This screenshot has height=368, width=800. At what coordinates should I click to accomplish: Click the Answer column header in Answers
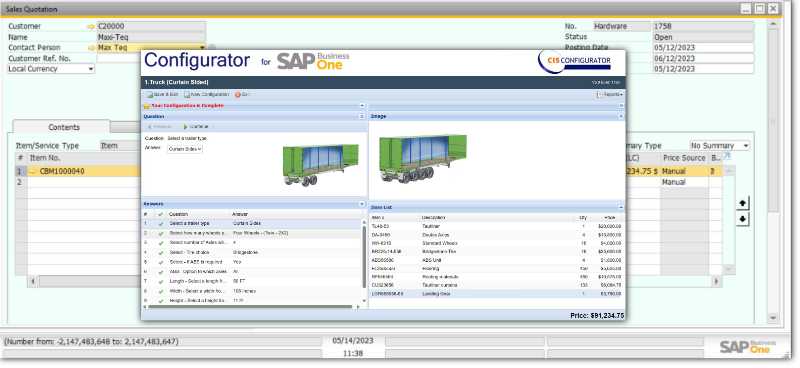[240, 214]
